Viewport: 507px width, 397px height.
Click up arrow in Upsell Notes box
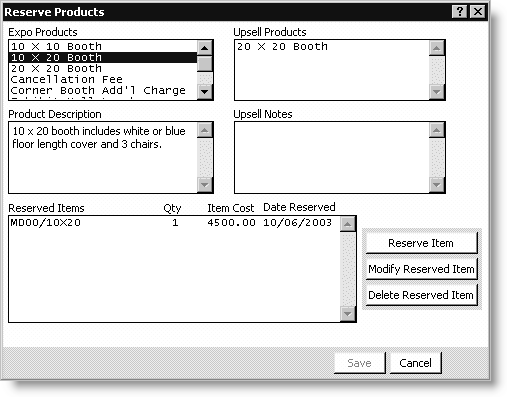pos(437,130)
